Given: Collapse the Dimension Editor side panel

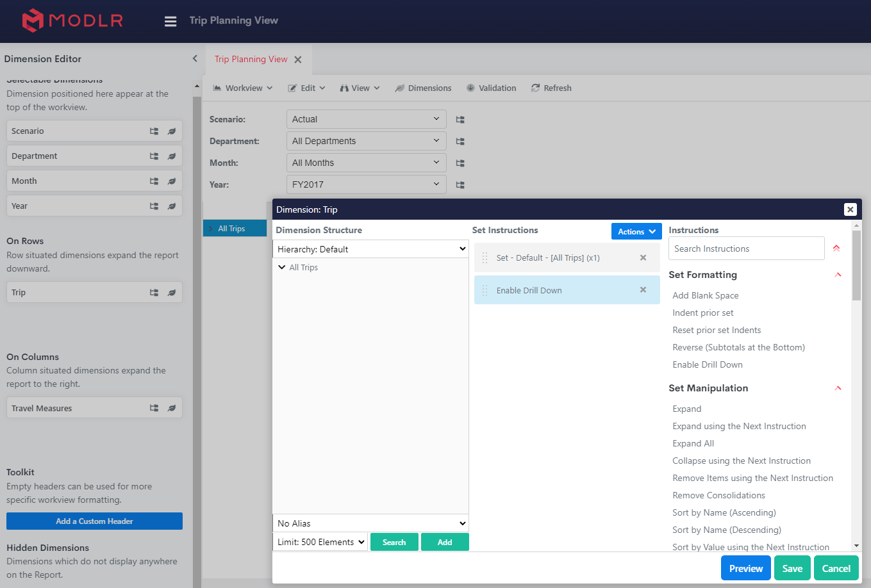Looking at the screenshot, I should (x=195, y=59).
